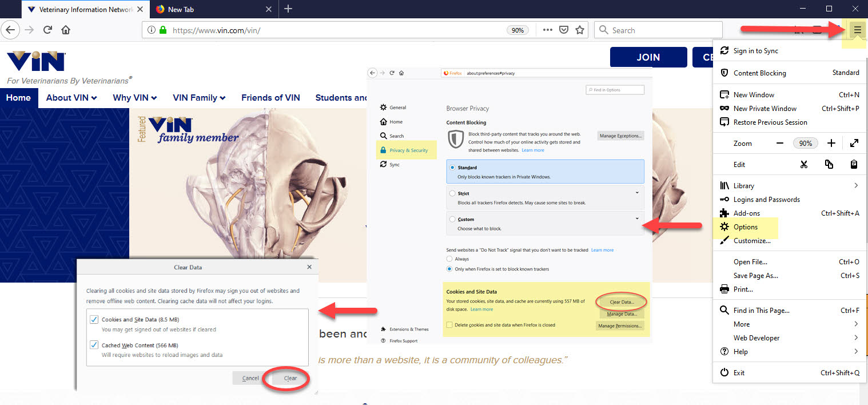The image size is (868, 405).
Task: Copy icon in the Edit row
Action: click(x=829, y=164)
